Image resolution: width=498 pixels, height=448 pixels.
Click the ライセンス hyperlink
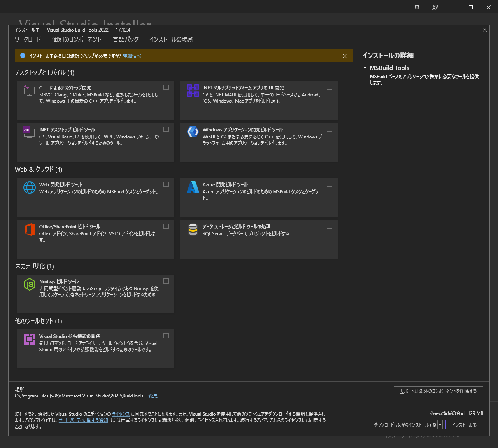pos(121,414)
